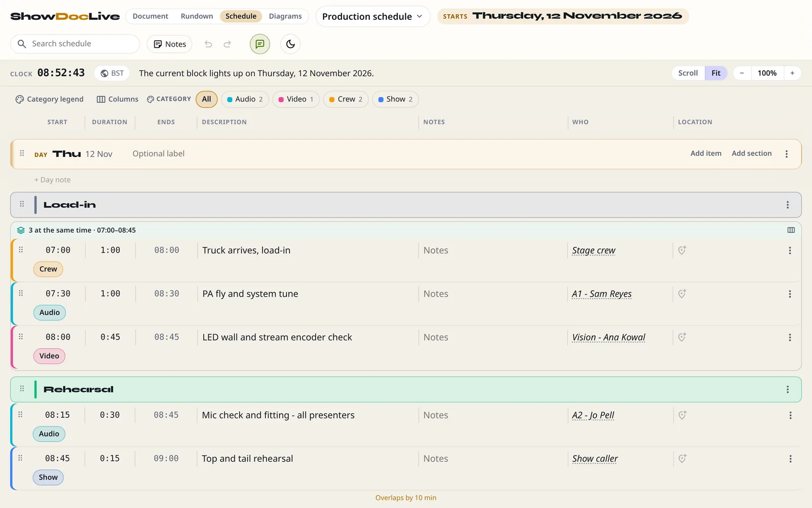Toggle the Video category filter
This screenshot has width=812, height=508.
coord(296,99)
